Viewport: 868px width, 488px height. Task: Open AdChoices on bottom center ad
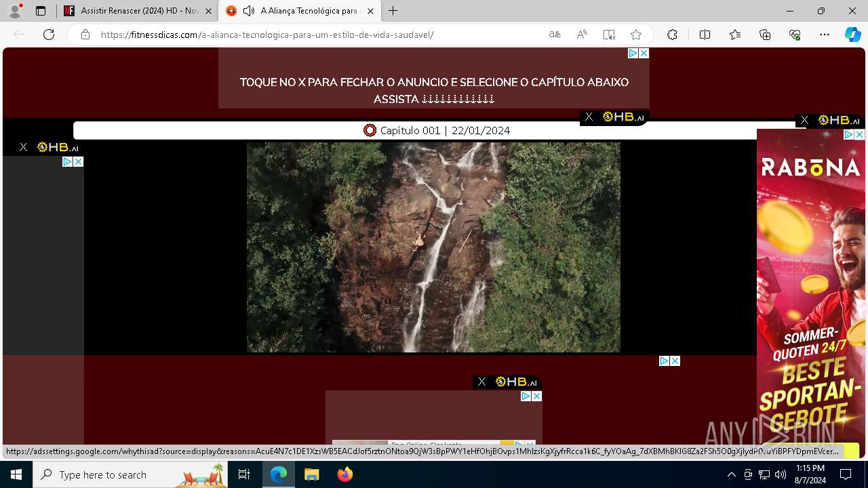click(x=526, y=396)
